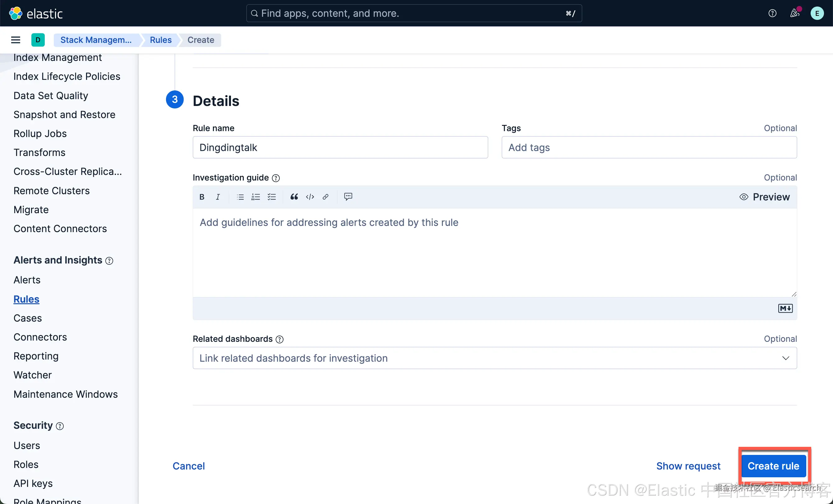Insert a code block
The height and width of the screenshot is (504, 833).
[x=310, y=197]
